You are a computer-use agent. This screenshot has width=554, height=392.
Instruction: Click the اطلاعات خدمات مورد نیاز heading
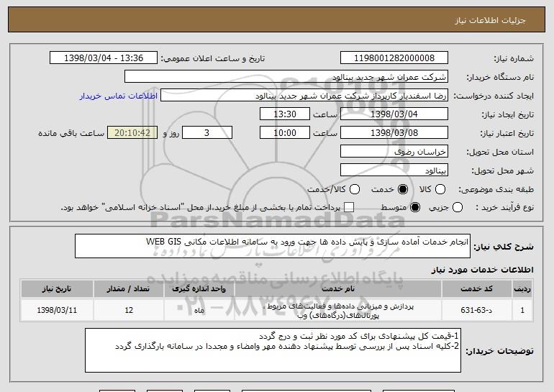coord(482,270)
